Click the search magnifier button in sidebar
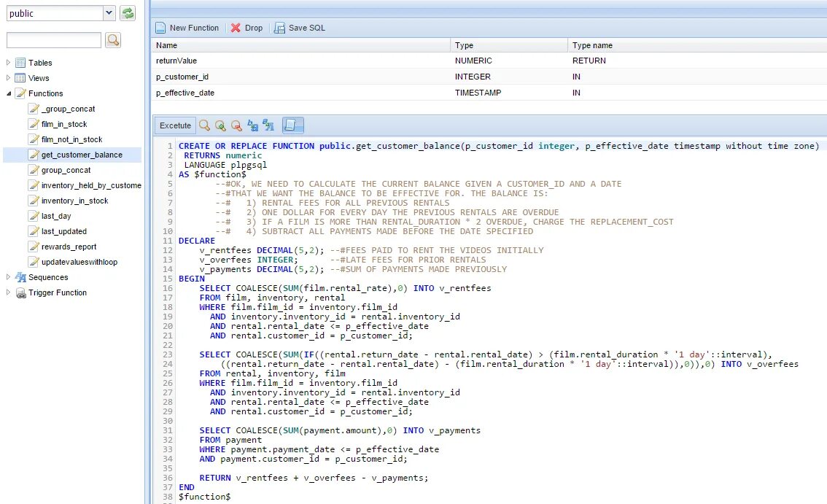The width and height of the screenshot is (827, 504). (113, 40)
